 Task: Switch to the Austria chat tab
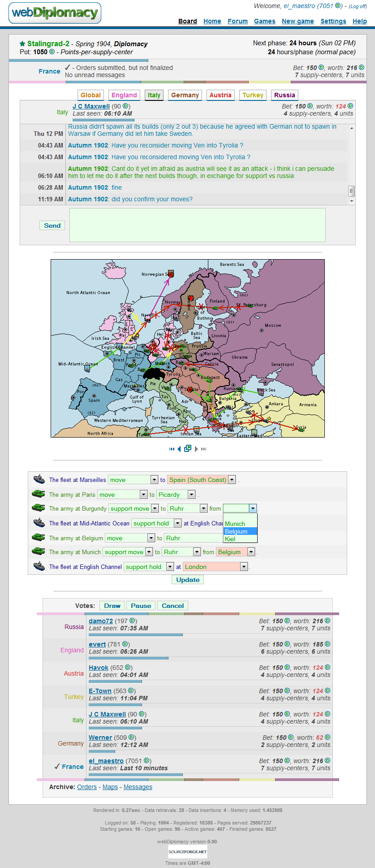(220, 95)
